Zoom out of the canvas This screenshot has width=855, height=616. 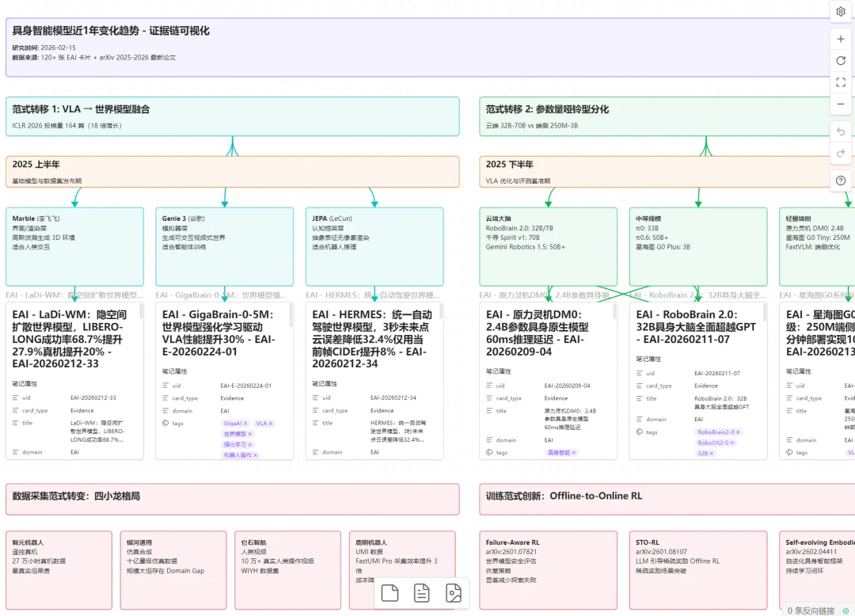840,105
